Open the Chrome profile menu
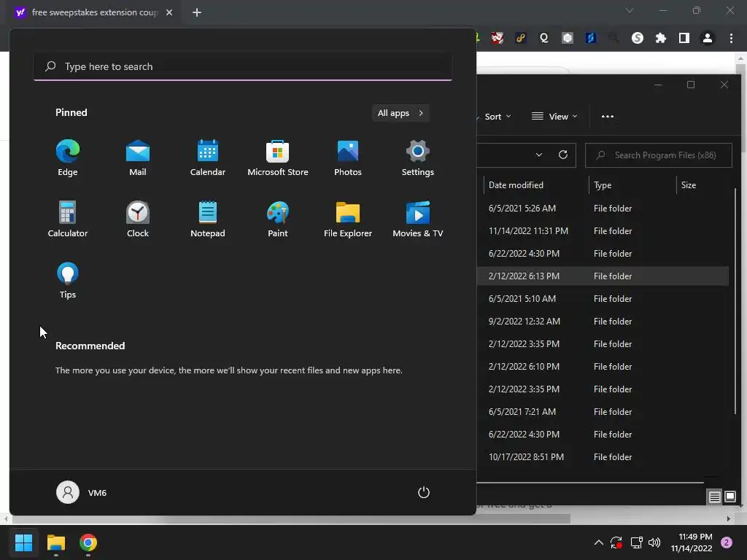747x560 pixels. pos(708,38)
